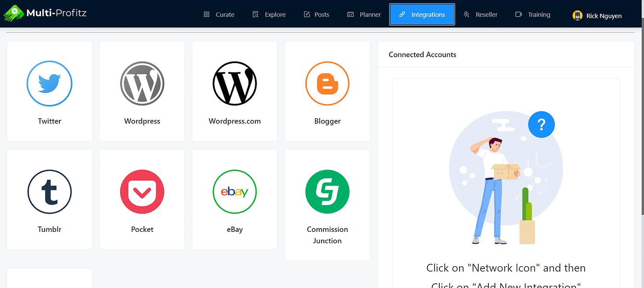Screen dimensions: 644x288
Task: Click the eBay logo icon
Action: click(235, 192)
